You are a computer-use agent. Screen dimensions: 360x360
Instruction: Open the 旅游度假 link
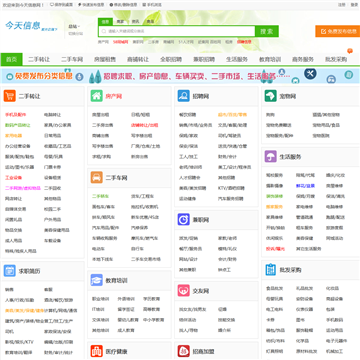click(334, 228)
